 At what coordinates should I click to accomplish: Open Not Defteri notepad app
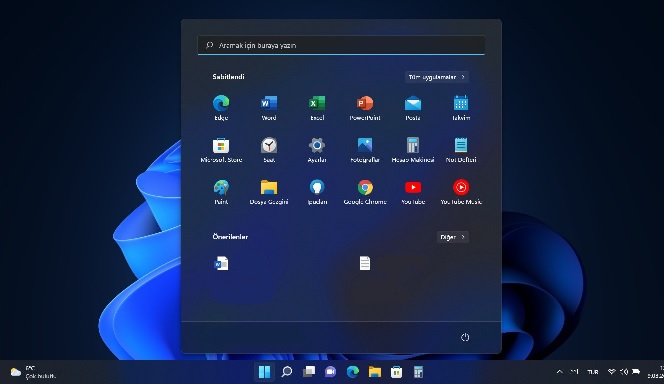(x=461, y=149)
